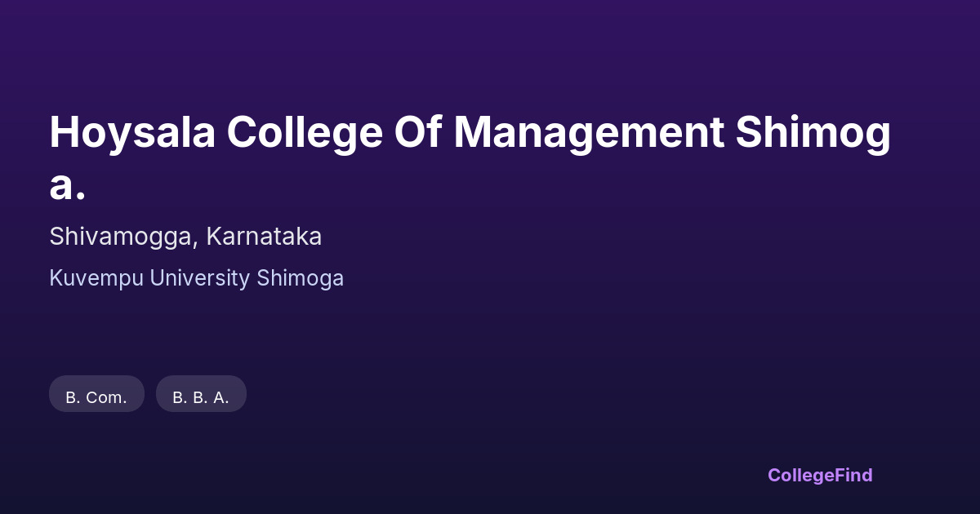Click the word "Hoysala" in the title

[132, 133]
